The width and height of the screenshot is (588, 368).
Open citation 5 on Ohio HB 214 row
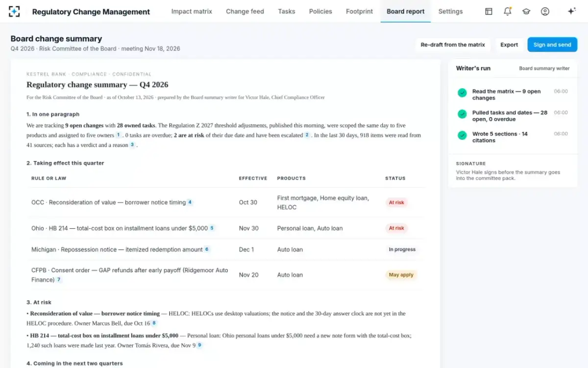point(212,228)
